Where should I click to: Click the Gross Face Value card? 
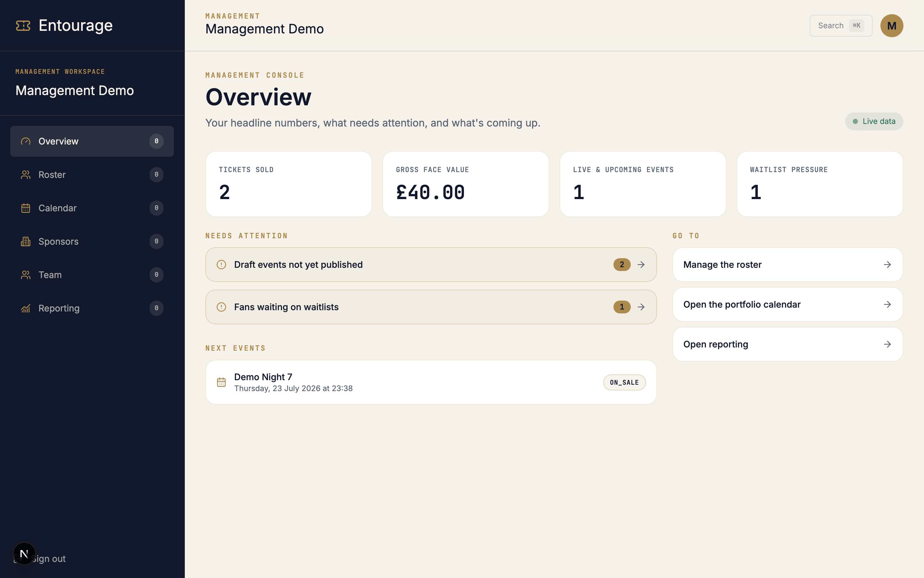coord(466,184)
